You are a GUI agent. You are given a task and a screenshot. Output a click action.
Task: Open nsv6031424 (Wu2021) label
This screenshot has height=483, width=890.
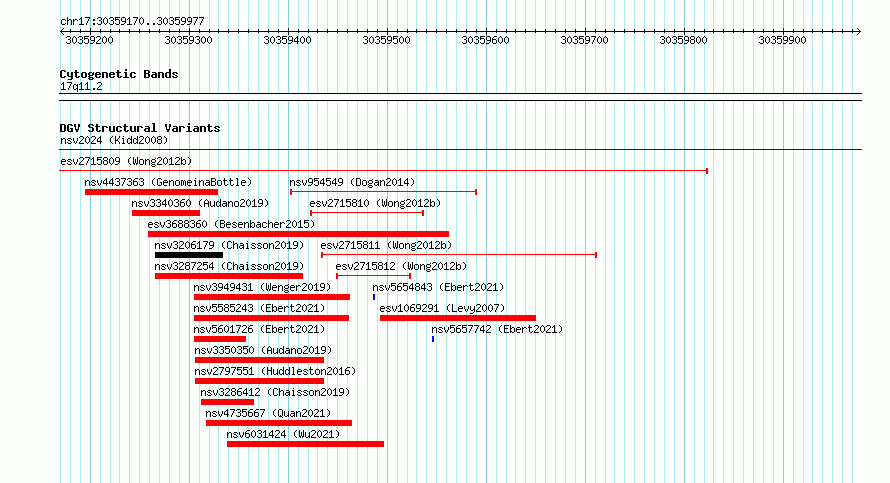(x=283, y=434)
